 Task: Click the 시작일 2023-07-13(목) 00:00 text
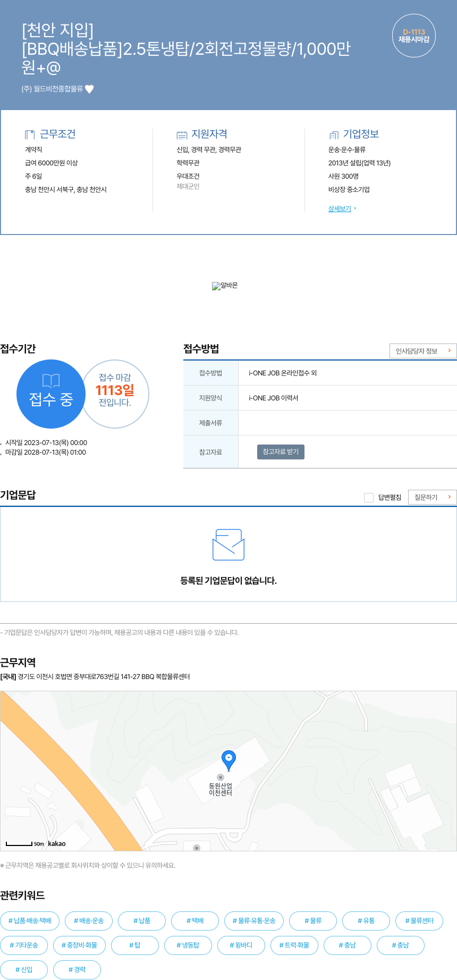click(x=46, y=443)
